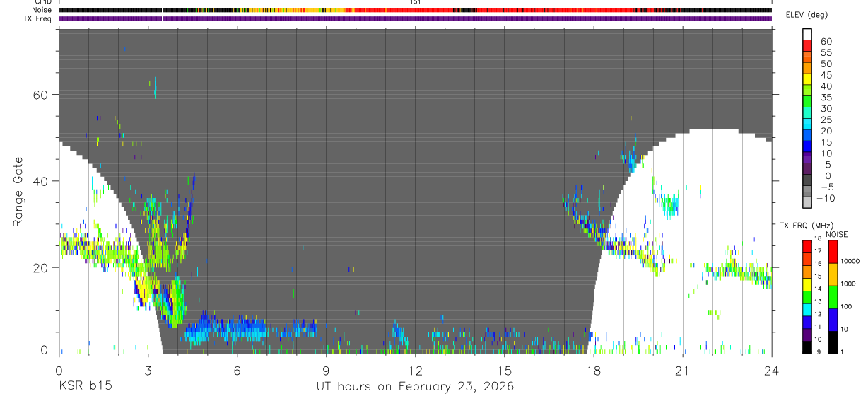Click the '3' tick on UT hours axis
868x401 pixels.
(x=148, y=371)
